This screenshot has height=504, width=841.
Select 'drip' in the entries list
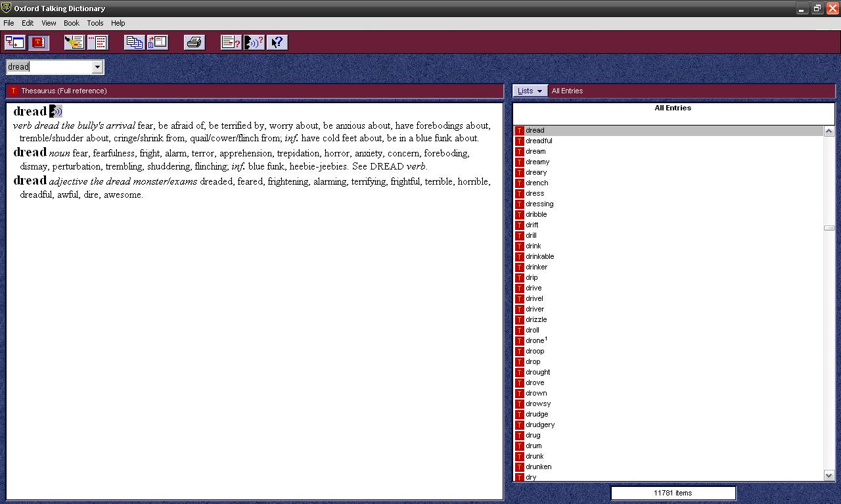(532, 277)
